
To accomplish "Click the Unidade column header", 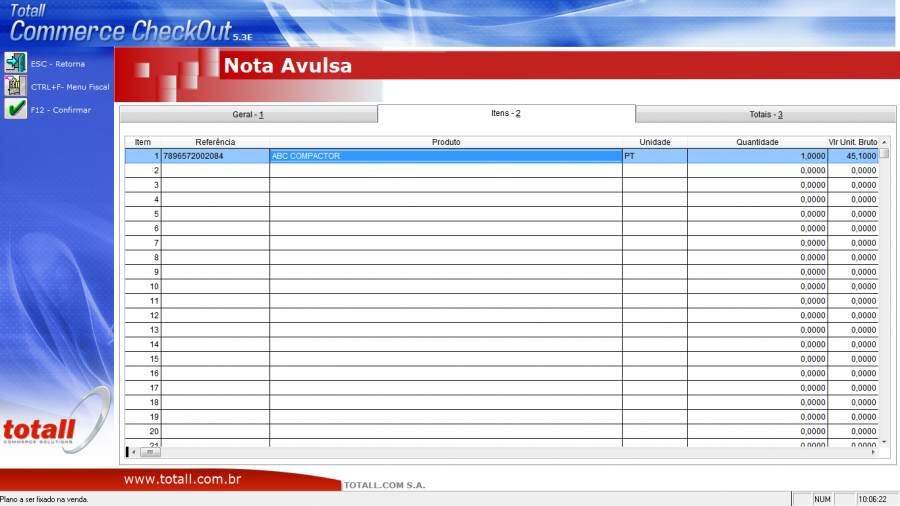I will (655, 142).
